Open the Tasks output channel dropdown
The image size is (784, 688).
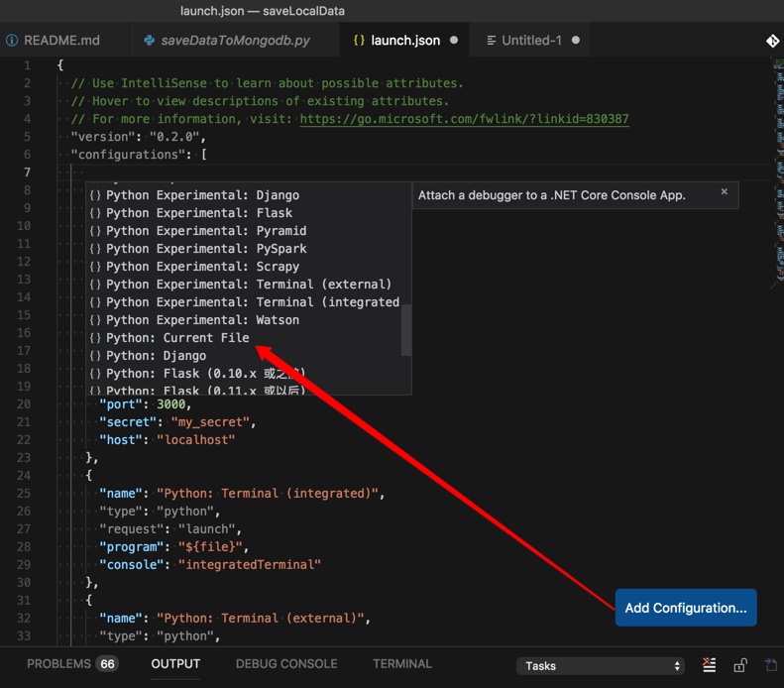coord(601,665)
